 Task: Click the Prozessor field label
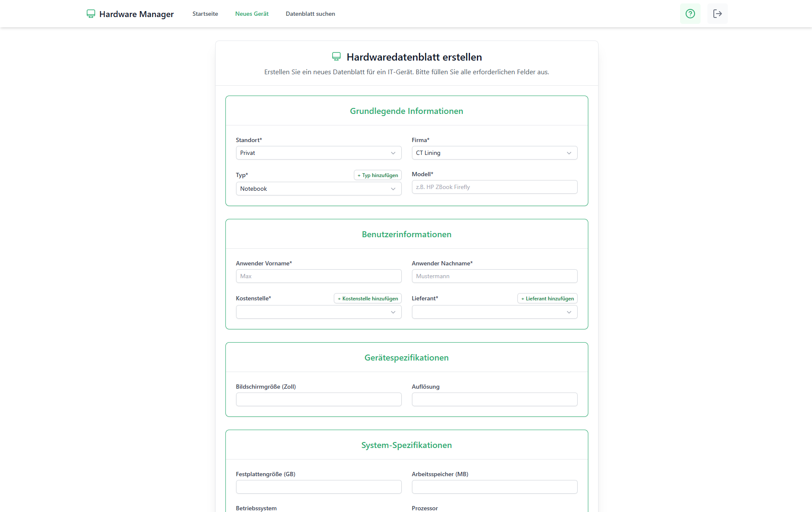pos(425,508)
